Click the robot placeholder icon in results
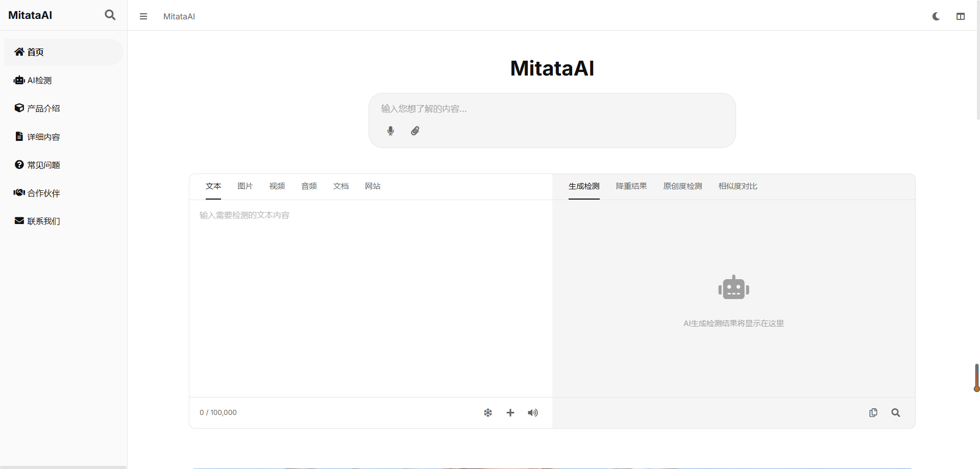 tap(733, 287)
